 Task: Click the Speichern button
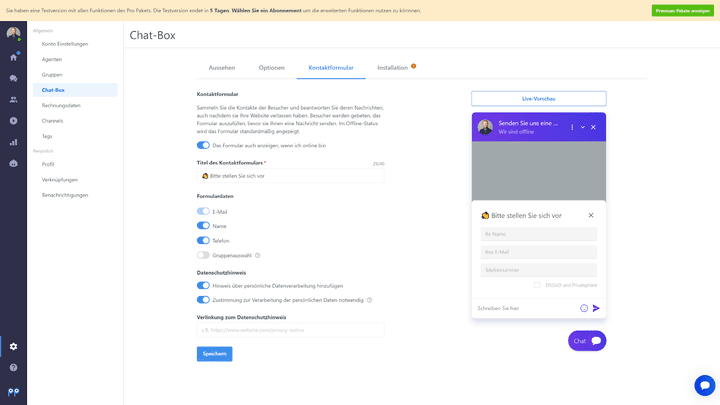(214, 354)
